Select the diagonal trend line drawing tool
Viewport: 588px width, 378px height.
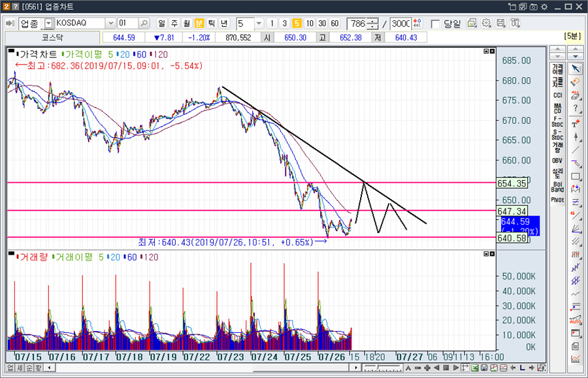coord(576,150)
